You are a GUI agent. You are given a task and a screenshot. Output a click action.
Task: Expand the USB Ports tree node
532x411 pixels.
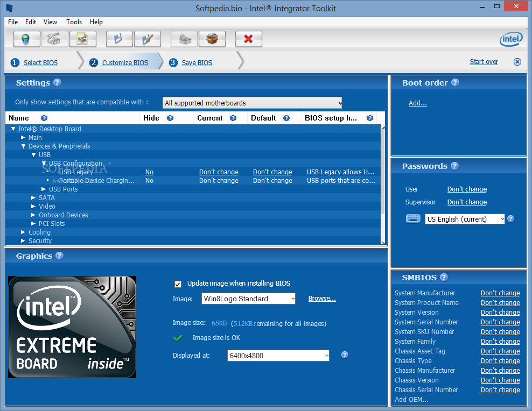[44, 189]
